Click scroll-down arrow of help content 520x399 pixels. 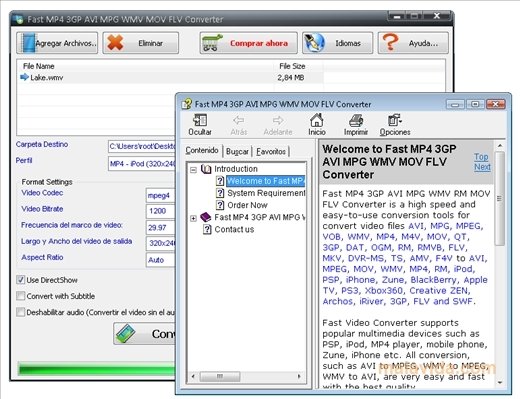point(499,382)
